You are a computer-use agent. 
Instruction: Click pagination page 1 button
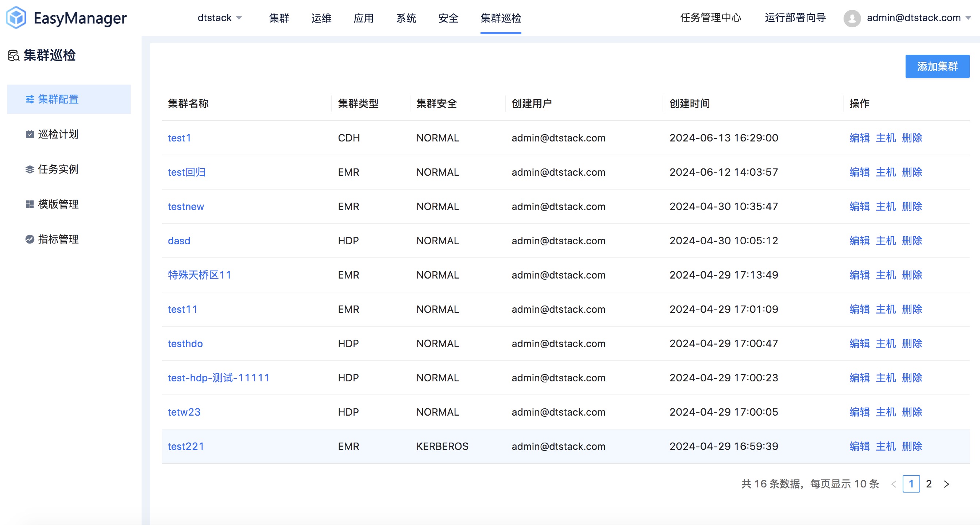point(911,484)
